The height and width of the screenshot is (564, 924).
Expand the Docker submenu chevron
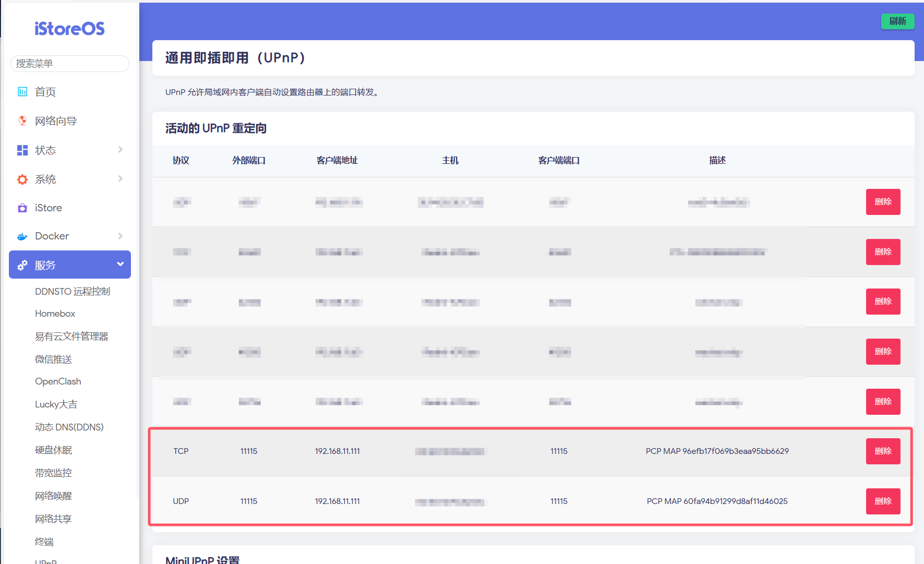coord(121,236)
